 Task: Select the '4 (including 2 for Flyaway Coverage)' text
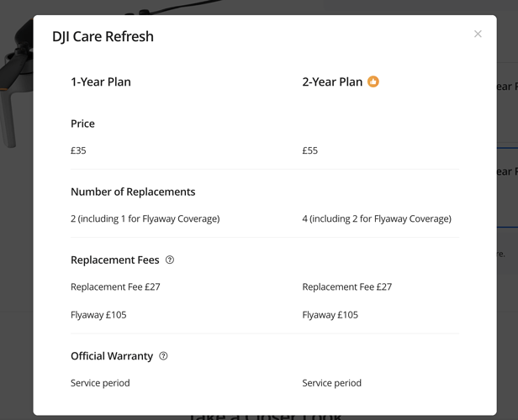click(377, 218)
